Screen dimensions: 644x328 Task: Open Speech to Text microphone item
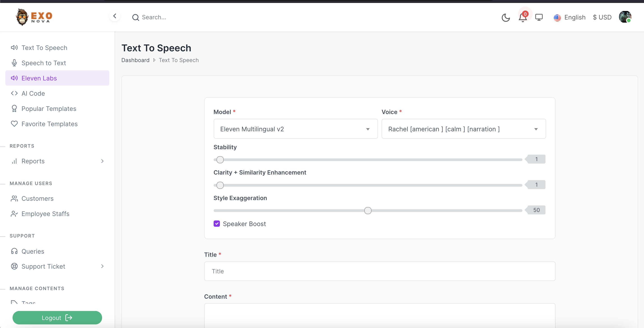43,63
